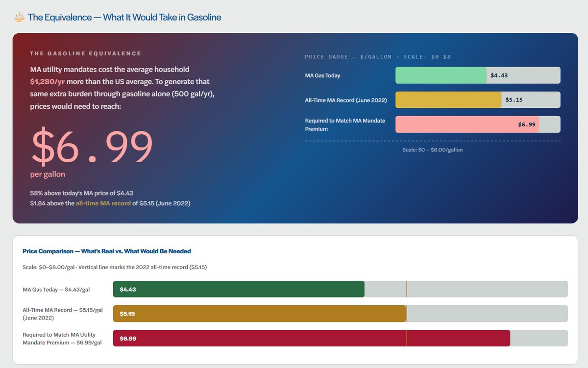Click 'All-Time MA Record — $5.15/gal' row label
This screenshot has height=368, width=588.
(63, 314)
